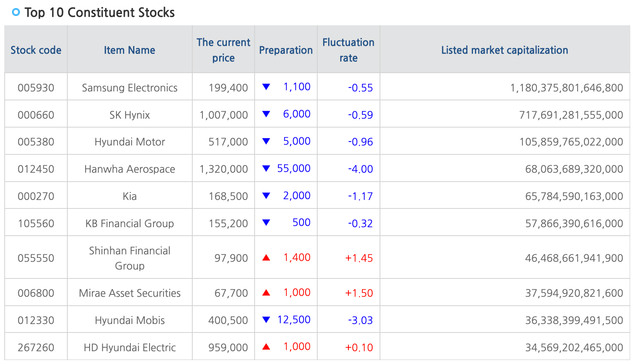
Task: Select the Hyundai Motor item name
Action: tap(130, 142)
